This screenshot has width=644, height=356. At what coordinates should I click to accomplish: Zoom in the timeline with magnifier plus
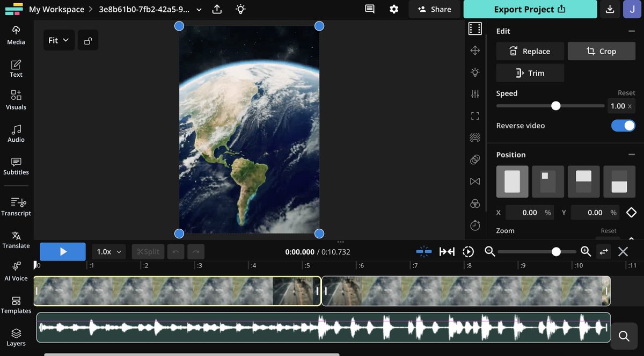[586, 251]
